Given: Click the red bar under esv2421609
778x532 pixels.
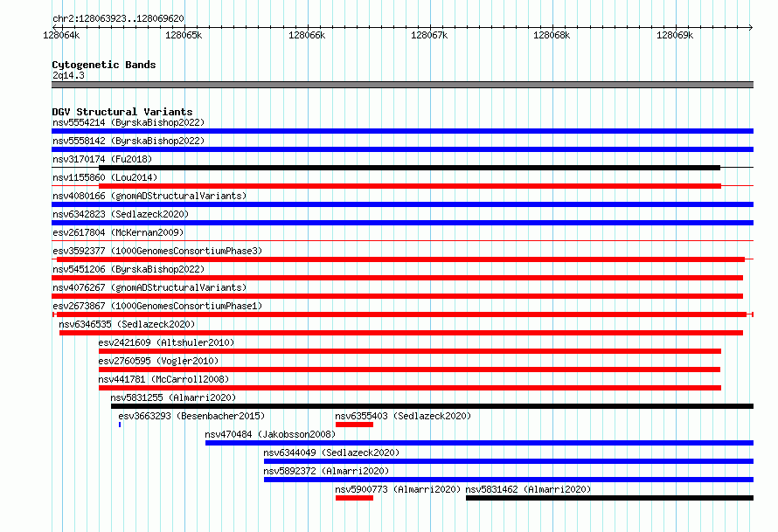Looking at the screenshot, I should coord(410,351).
